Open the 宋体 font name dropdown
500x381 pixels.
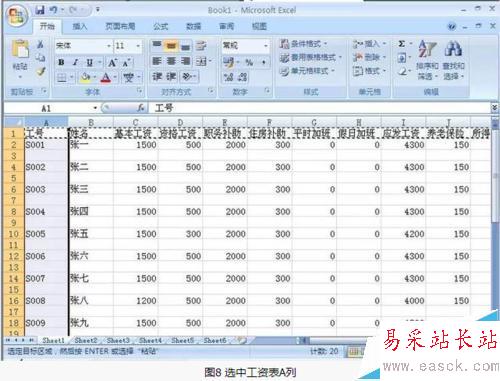(109, 46)
